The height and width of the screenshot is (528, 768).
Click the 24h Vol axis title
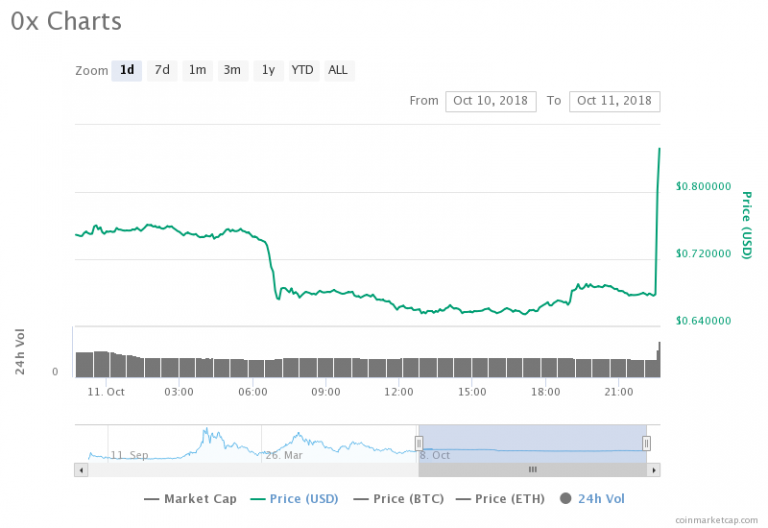coord(20,352)
